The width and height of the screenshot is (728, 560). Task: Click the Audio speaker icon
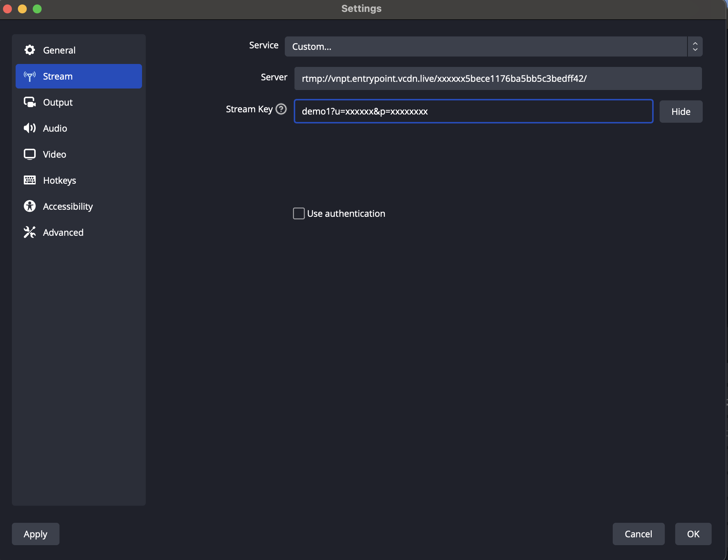(30, 128)
